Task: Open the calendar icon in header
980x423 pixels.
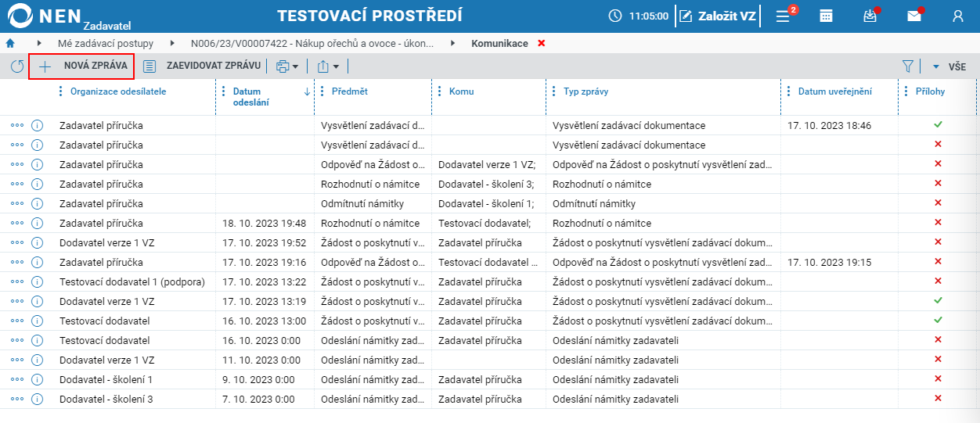Action: (x=826, y=16)
